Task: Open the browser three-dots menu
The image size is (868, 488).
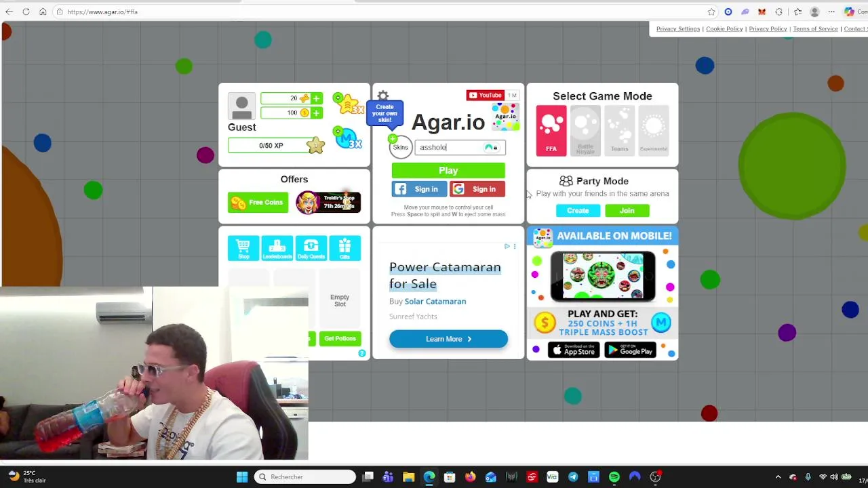Action: pyautogui.click(x=831, y=12)
